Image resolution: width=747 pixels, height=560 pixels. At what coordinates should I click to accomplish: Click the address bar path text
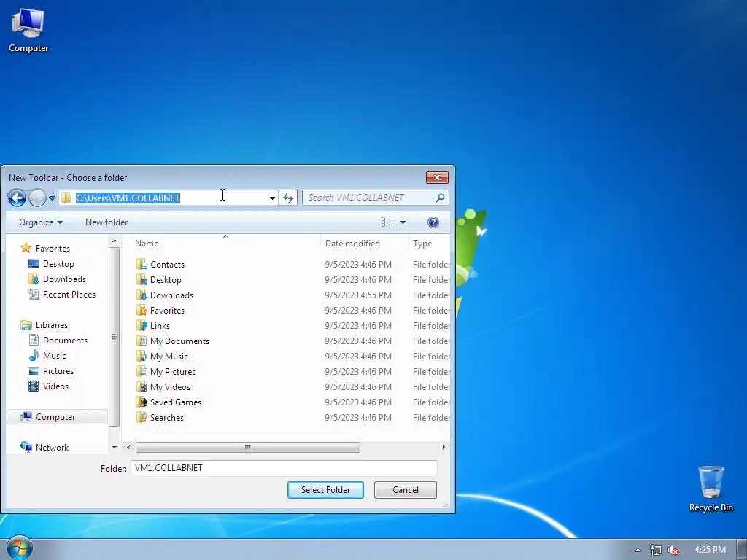128,198
